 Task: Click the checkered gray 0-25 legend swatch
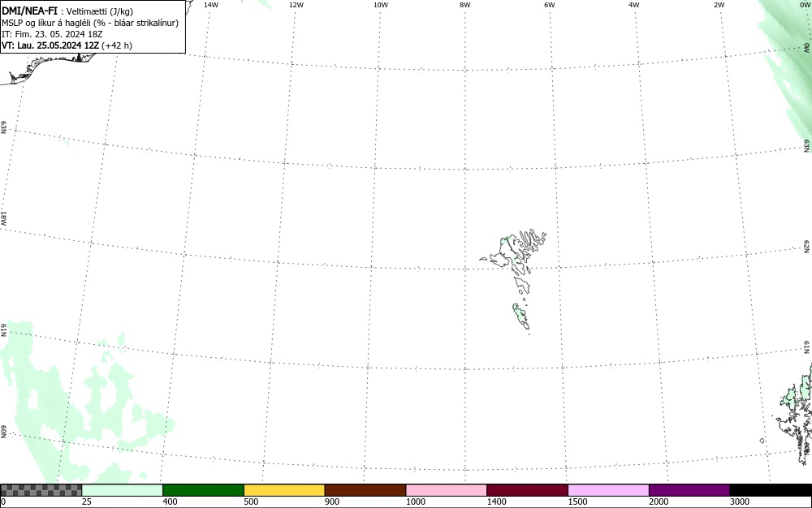coord(41,490)
